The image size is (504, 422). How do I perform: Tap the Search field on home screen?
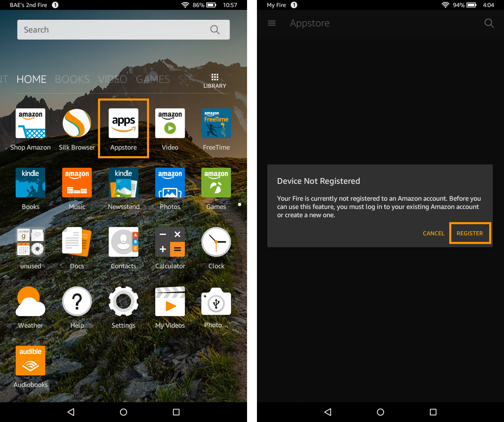click(x=124, y=30)
